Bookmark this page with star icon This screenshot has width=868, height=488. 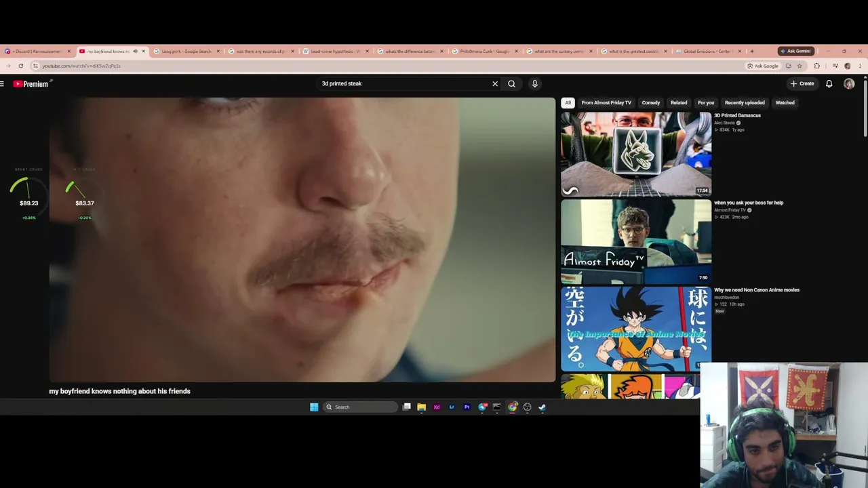click(x=800, y=66)
